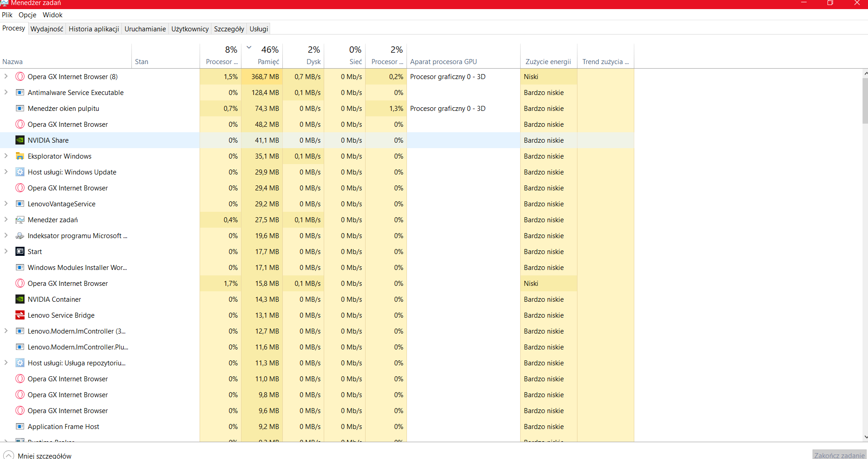
Task: Expand the Eksplorator Windows process
Action: click(x=6, y=156)
